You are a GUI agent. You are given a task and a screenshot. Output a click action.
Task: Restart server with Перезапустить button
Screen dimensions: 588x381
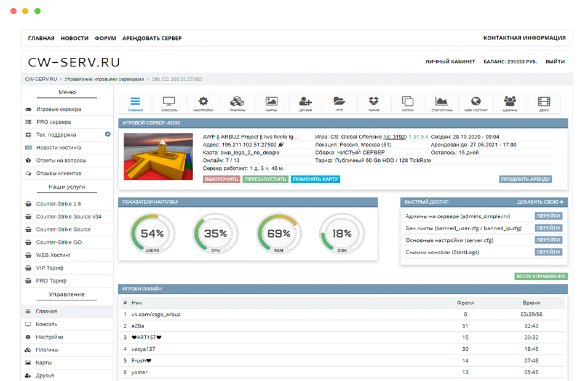click(265, 179)
